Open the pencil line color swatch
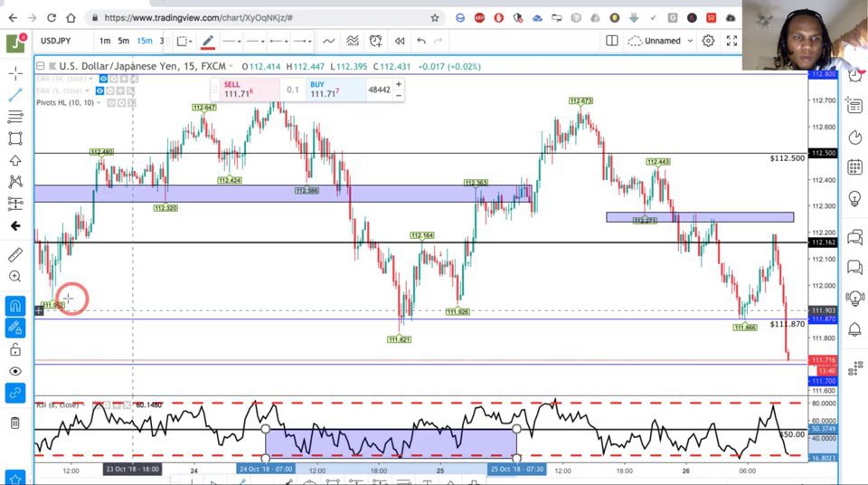The image size is (868, 485). tap(208, 42)
